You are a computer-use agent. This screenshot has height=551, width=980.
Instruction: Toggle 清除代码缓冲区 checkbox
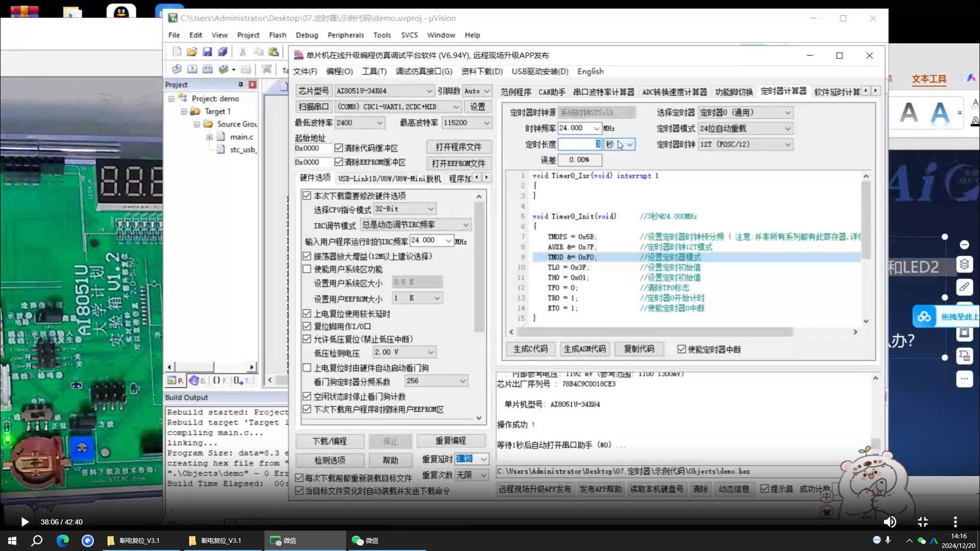click(x=338, y=148)
